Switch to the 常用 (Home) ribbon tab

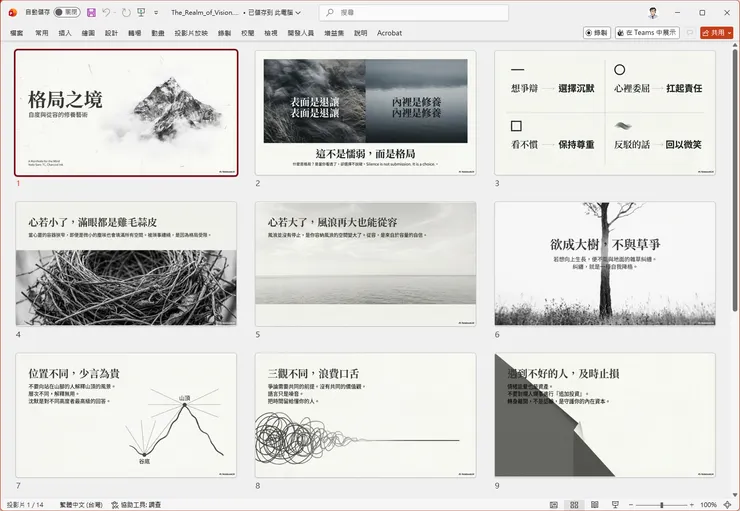[x=42, y=33]
